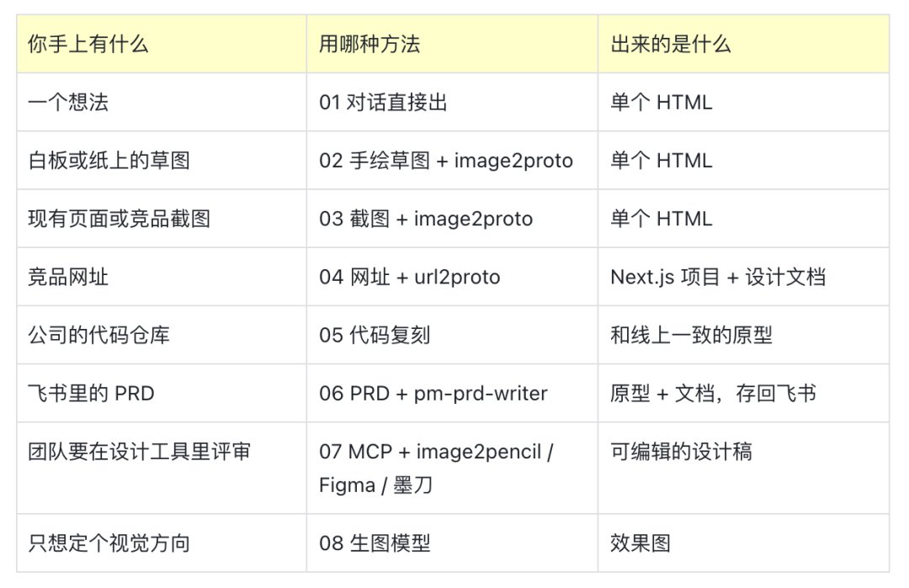Click the cell "飞书里的 PRD"
Image resolution: width=909 pixels, height=588 pixels.
(162, 394)
